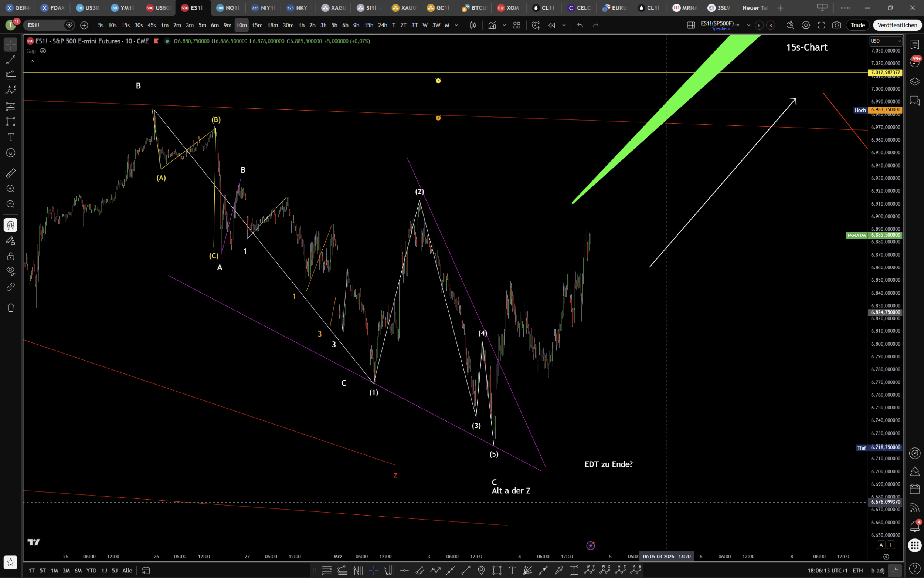Select the ruler measure tool
Screen dimensions: 924x578
click(x=10, y=173)
